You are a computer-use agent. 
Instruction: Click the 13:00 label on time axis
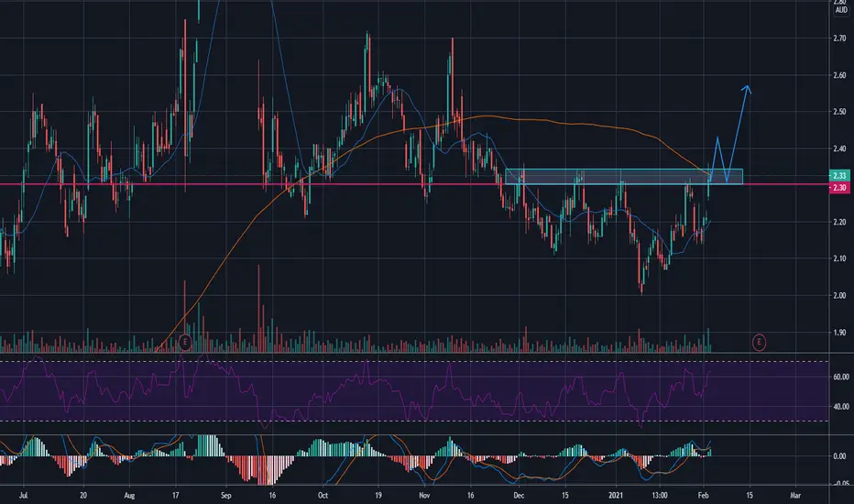click(660, 496)
